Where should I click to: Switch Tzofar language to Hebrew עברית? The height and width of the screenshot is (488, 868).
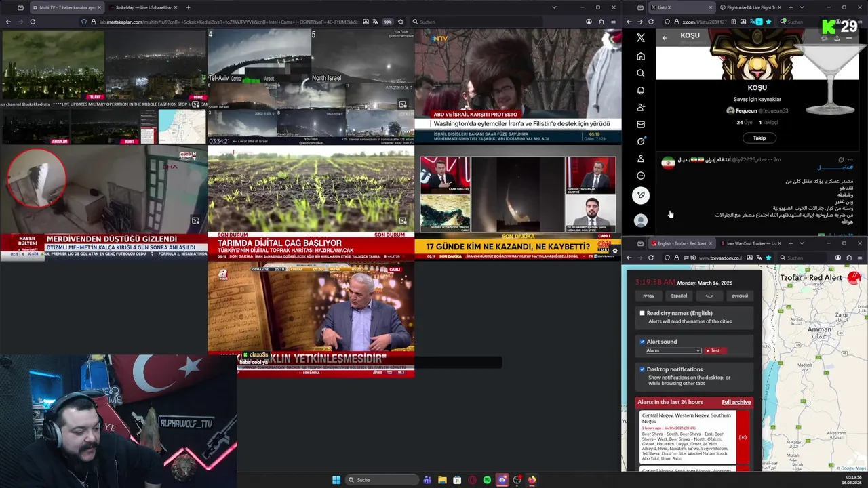648,296
